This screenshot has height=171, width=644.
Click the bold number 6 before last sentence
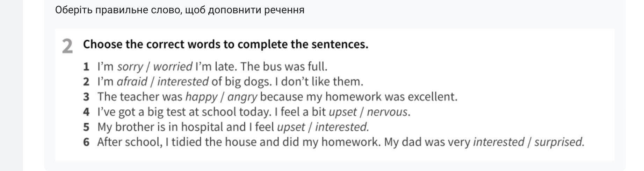click(86, 142)
